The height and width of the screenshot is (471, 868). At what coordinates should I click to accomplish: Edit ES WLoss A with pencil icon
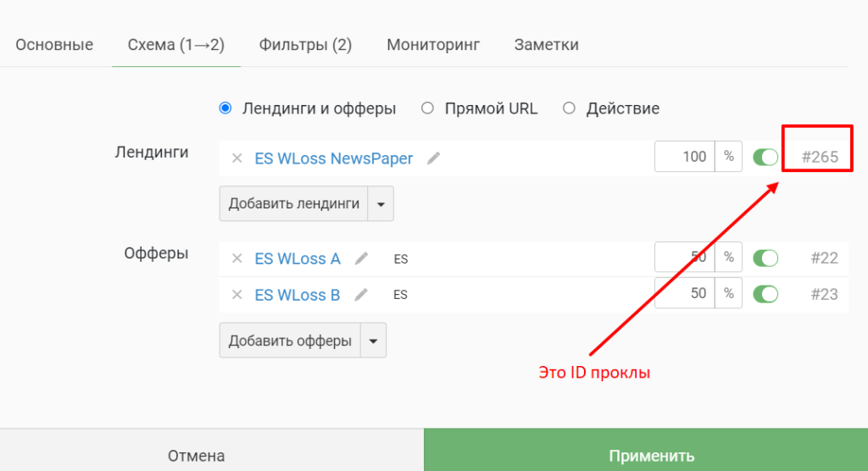coord(361,258)
